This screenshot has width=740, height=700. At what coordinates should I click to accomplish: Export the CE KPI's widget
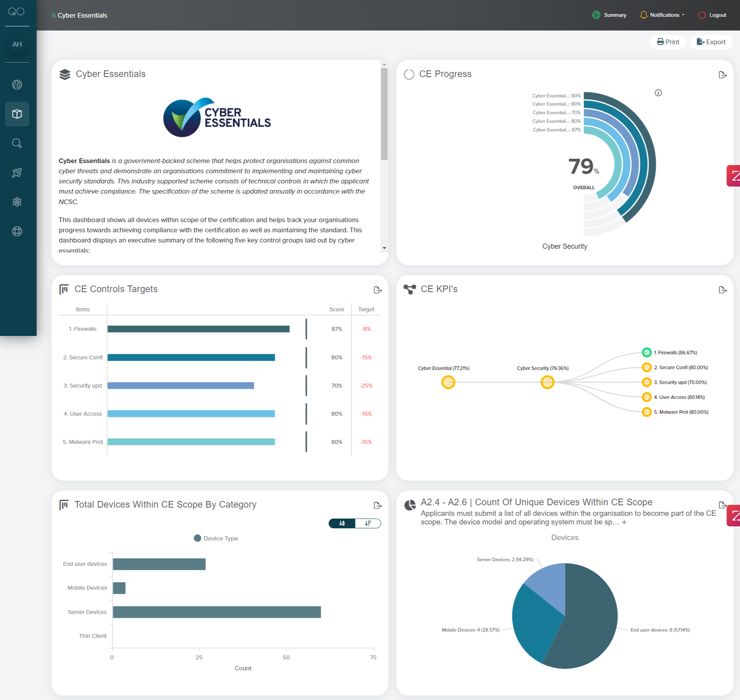click(722, 290)
